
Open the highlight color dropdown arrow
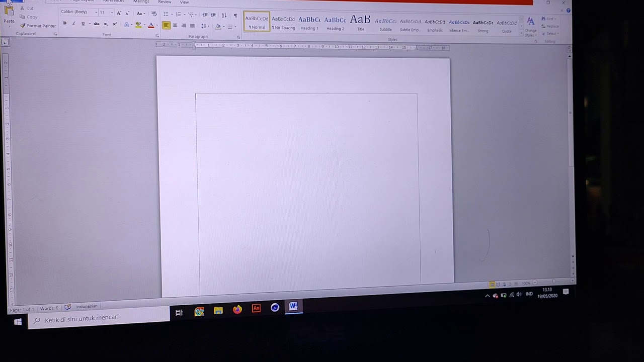[144, 25]
